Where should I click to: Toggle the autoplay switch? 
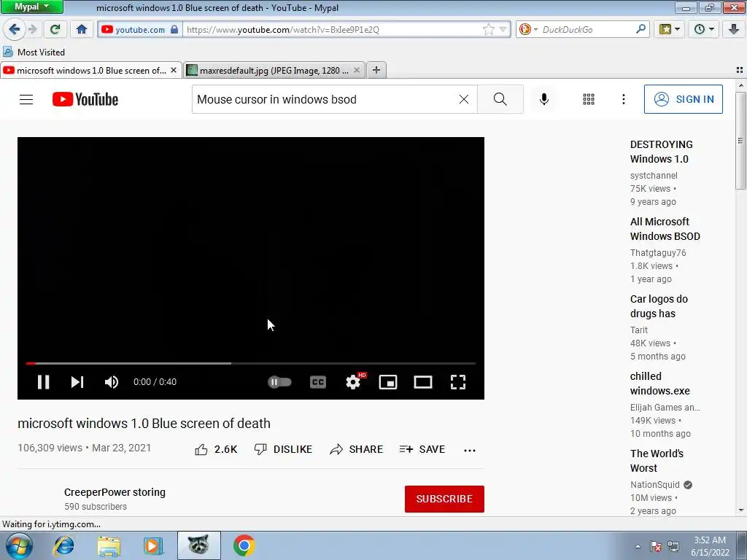[x=279, y=382]
